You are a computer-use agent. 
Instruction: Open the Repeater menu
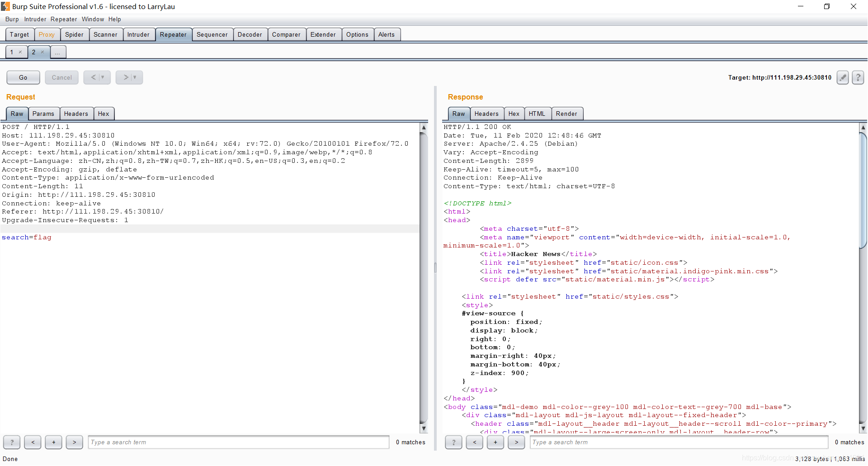64,19
